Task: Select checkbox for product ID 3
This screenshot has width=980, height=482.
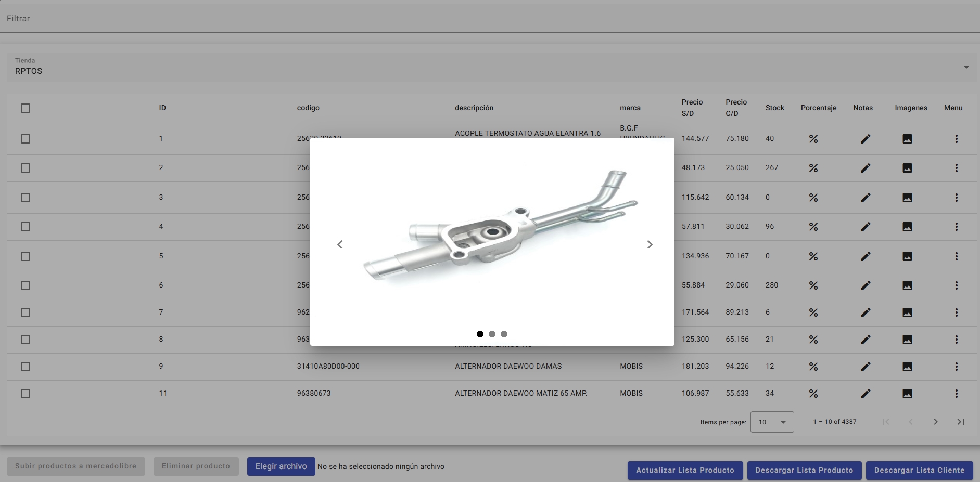Action: coord(26,198)
